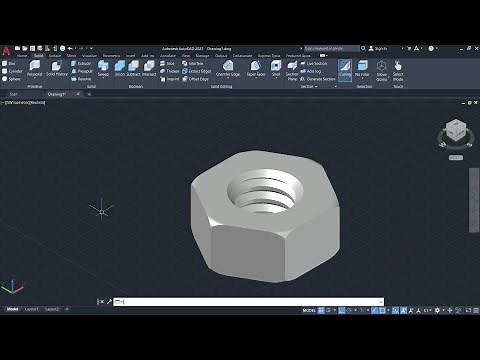This screenshot has width=480, height=360.
Task: Click the Polysolid tool icon
Action: pos(35,65)
